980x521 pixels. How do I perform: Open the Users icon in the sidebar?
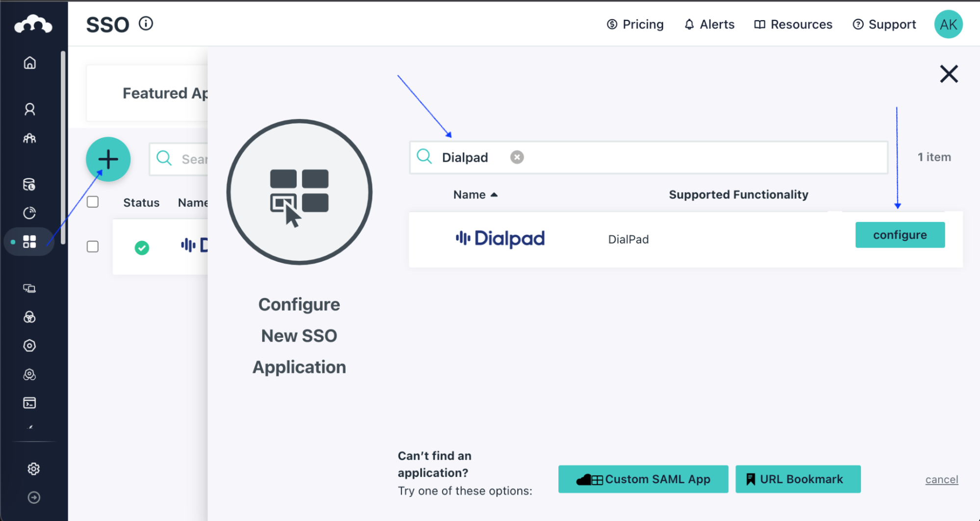click(30, 109)
